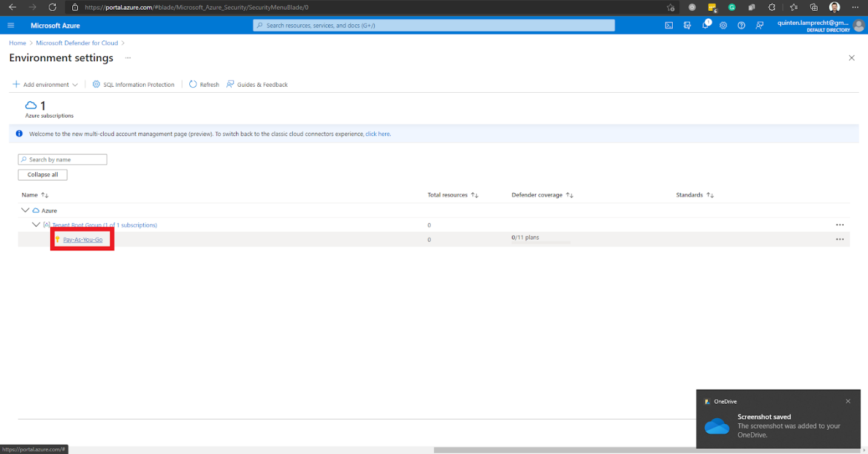Collapse the Azure tree node
Screen dimensions: 868x454
pyautogui.click(x=25, y=210)
